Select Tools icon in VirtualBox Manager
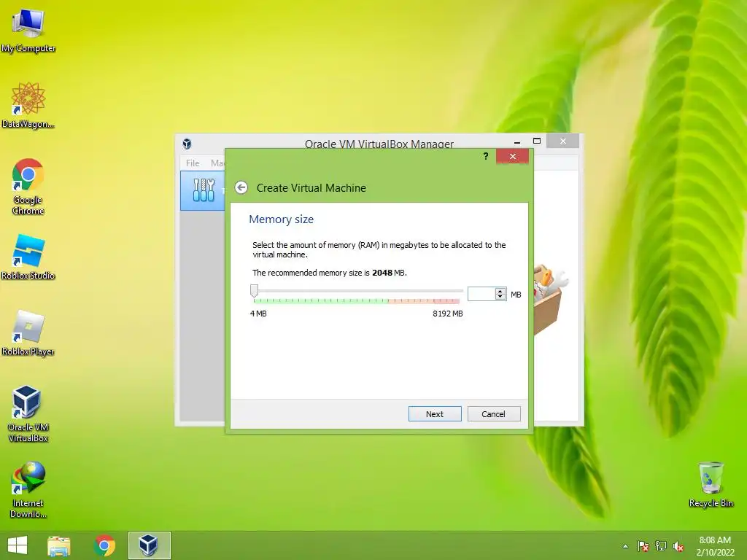Viewport: 747px width, 560px height. 204,190
